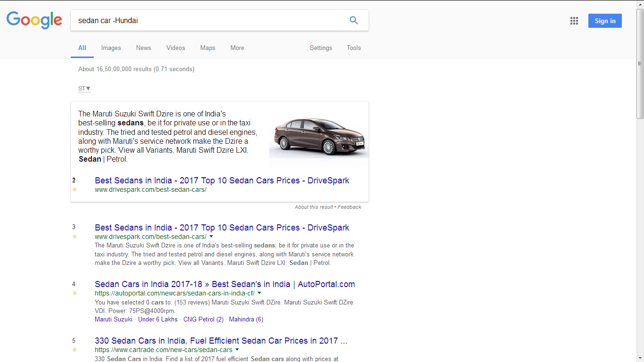Open result 3 Best Sedans DriveSpark link
The image size is (644, 362).
point(222,228)
